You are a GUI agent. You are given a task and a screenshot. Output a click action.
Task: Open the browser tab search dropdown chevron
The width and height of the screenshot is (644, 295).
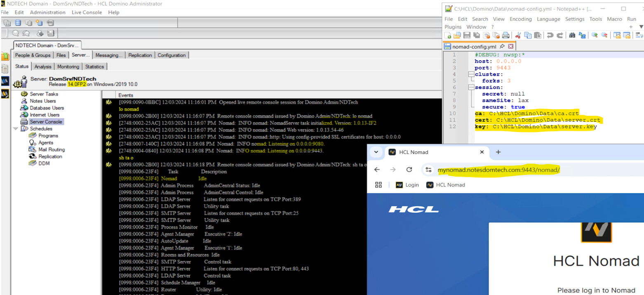[376, 152]
